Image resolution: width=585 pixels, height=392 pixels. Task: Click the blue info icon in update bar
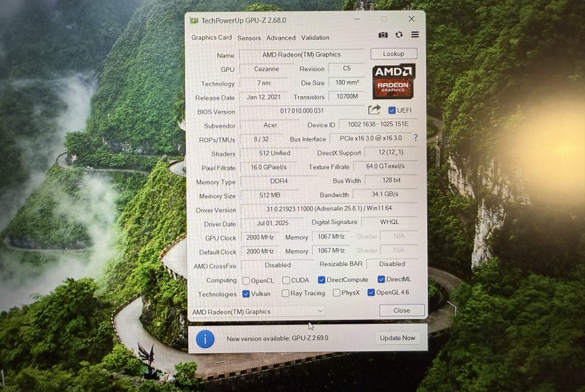pyautogui.click(x=205, y=338)
